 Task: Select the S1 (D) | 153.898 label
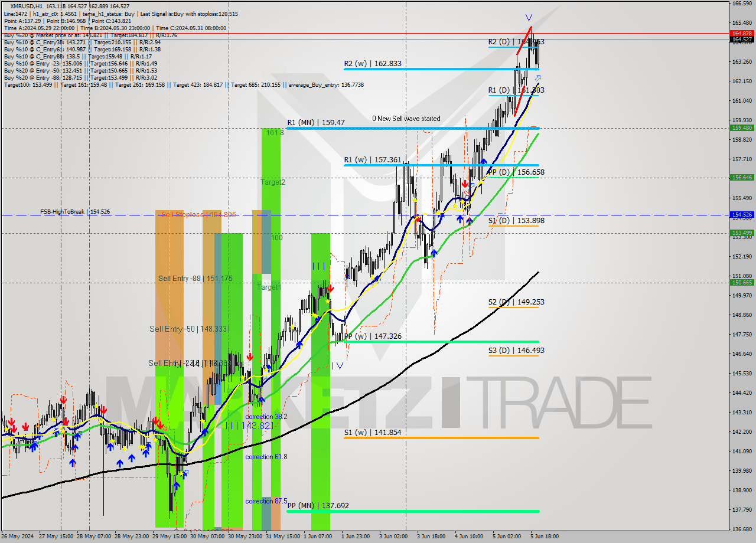[516, 221]
